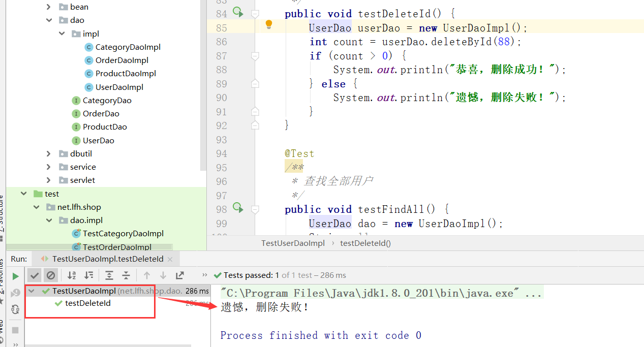Viewport: 644px width, 347px height.
Task: Toggle Show Ignored tests button
Action: (x=51, y=275)
